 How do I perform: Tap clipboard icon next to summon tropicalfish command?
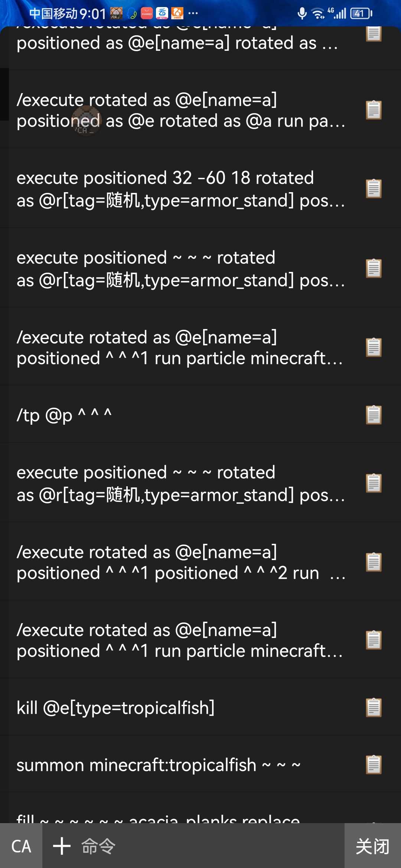pos(374,765)
